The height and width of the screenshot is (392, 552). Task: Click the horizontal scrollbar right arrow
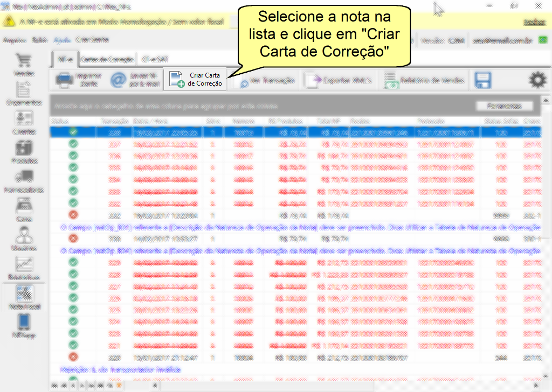(x=536, y=386)
